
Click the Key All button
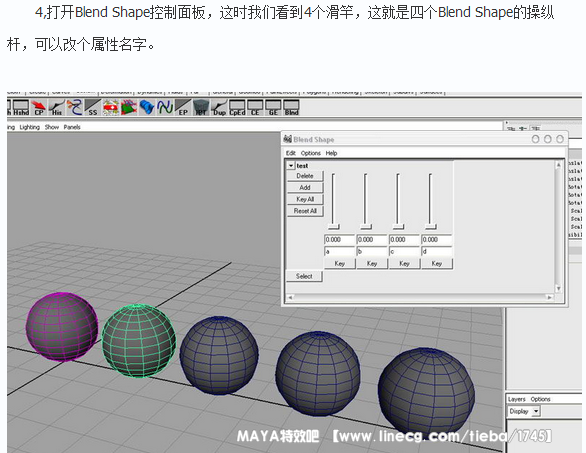(x=305, y=199)
